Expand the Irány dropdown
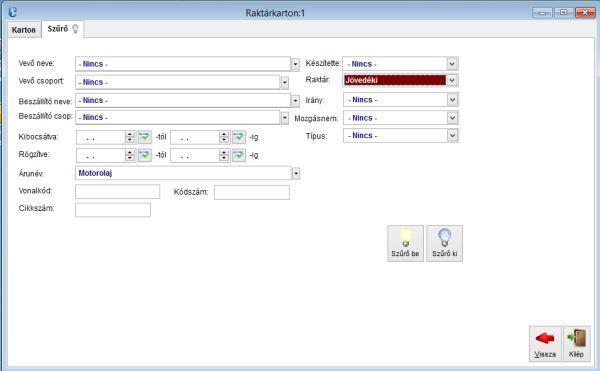The image size is (600, 371). pyautogui.click(x=452, y=100)
